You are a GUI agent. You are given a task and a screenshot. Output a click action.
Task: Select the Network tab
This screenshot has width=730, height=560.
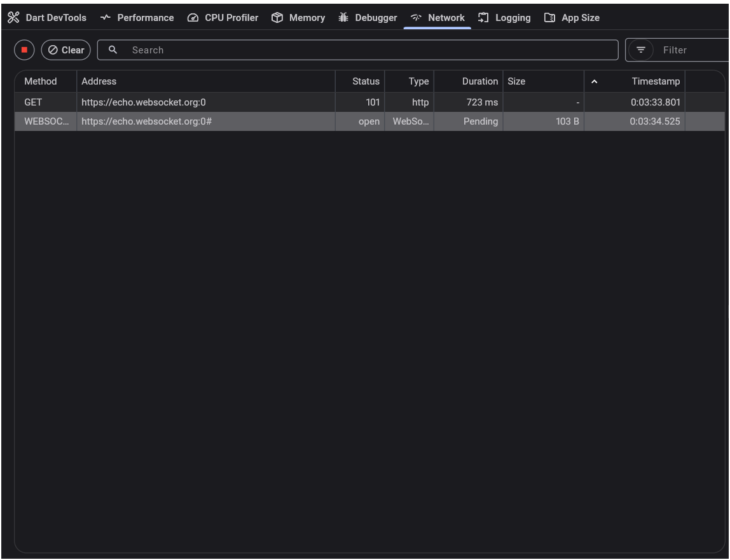[437, 18]
